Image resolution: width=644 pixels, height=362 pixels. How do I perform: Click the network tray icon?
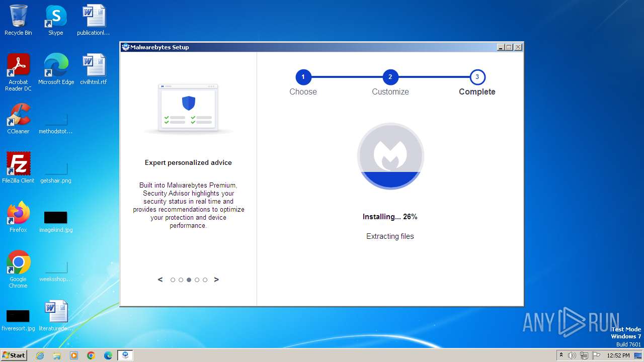coord(584,355)
